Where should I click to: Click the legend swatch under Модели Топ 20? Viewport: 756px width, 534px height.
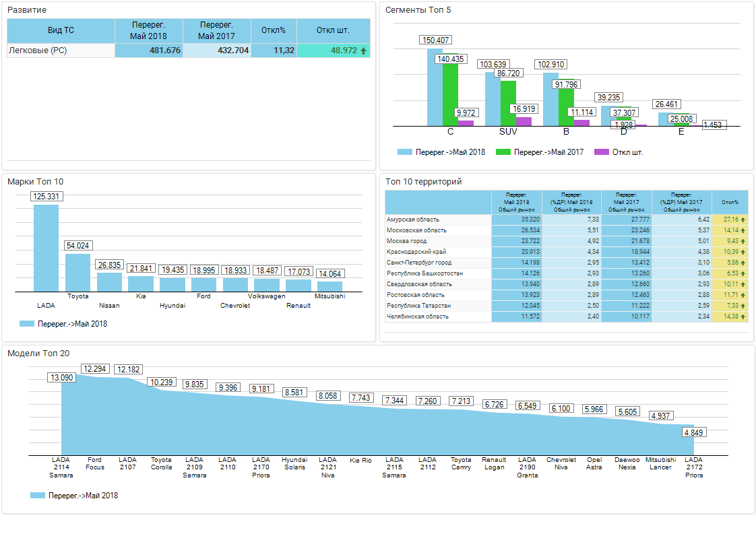coord(38,496)
